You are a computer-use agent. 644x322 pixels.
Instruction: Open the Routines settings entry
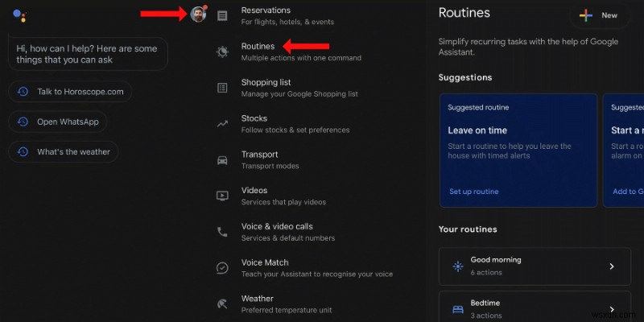click(x=258, y=47)
